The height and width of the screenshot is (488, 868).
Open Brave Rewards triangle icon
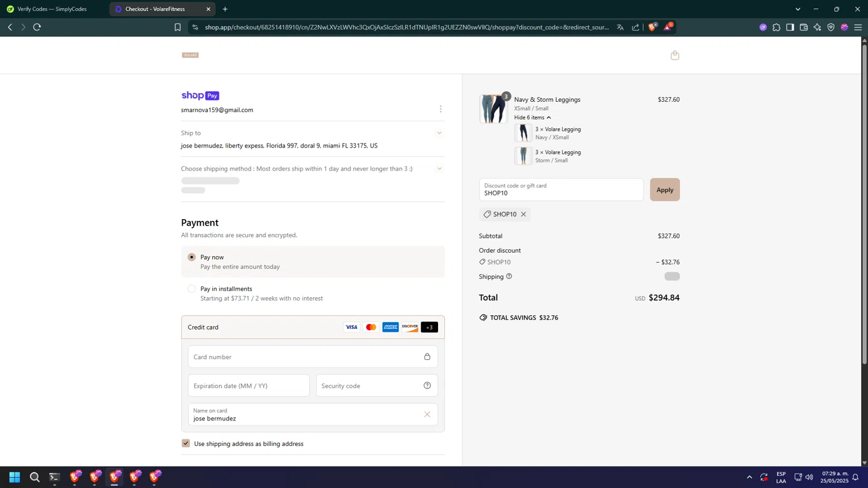[x=668, y=27]
